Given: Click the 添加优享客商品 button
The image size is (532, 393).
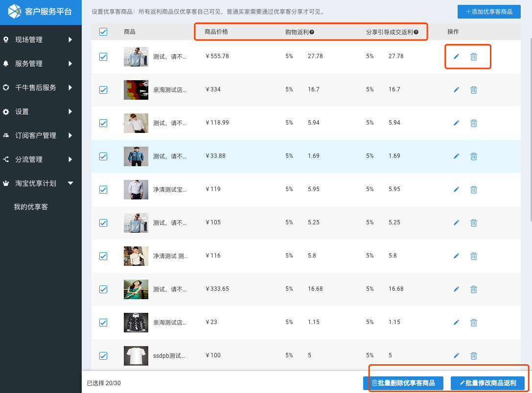Looking at the screenshot, I should pos(488,12).
